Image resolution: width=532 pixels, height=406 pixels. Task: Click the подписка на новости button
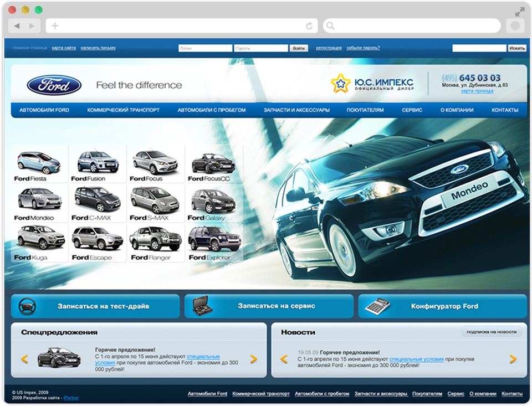point(492,332)
